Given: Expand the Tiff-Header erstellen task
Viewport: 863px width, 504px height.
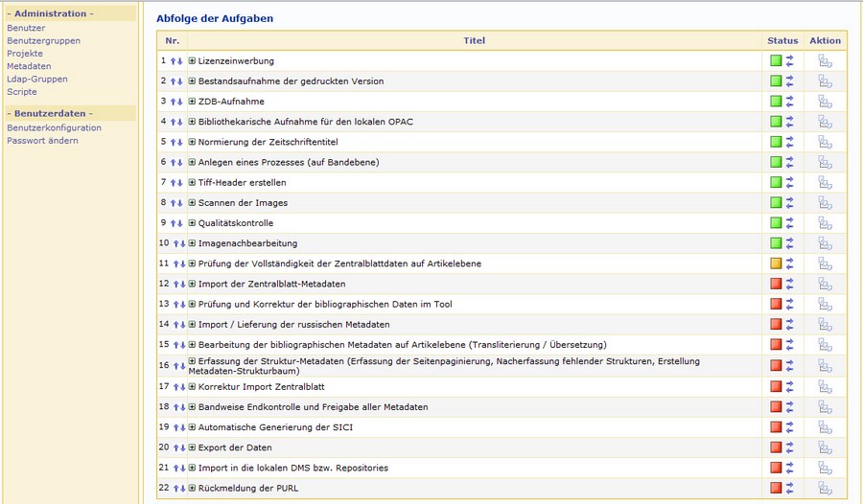Looking at the screenshot, I should 192,183.
